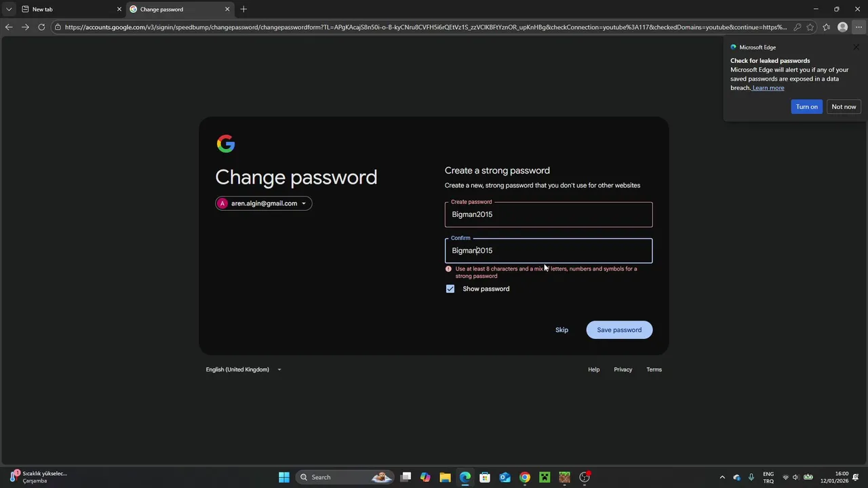Click Save password button
The height and width of the screenshot is (488, 868).
coord(619,330)
